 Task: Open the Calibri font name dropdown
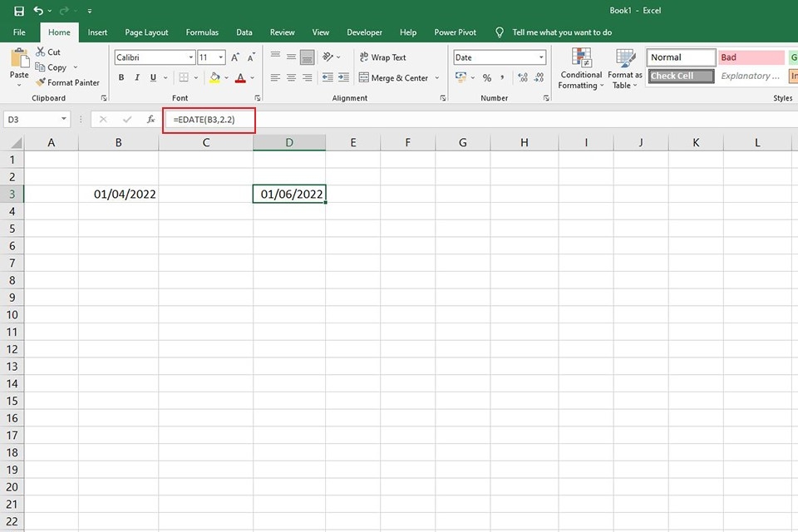point(190,57)
